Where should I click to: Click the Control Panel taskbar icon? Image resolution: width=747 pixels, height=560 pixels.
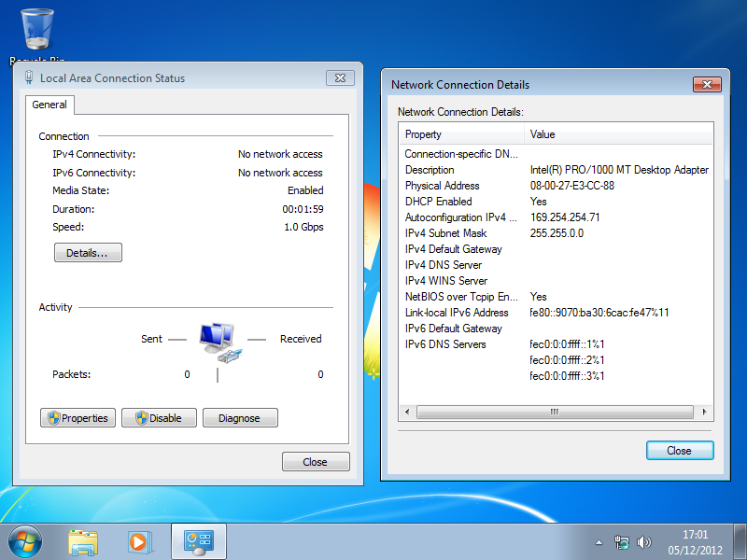199,541
